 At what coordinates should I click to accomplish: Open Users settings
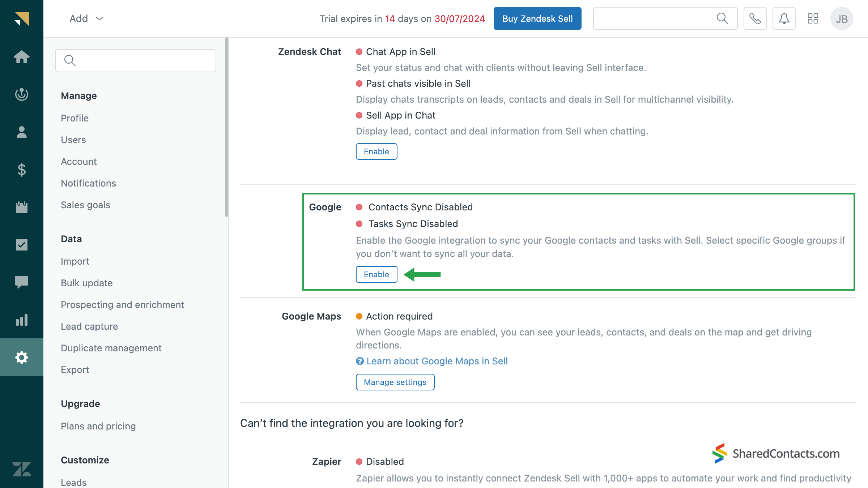[73, 140]
